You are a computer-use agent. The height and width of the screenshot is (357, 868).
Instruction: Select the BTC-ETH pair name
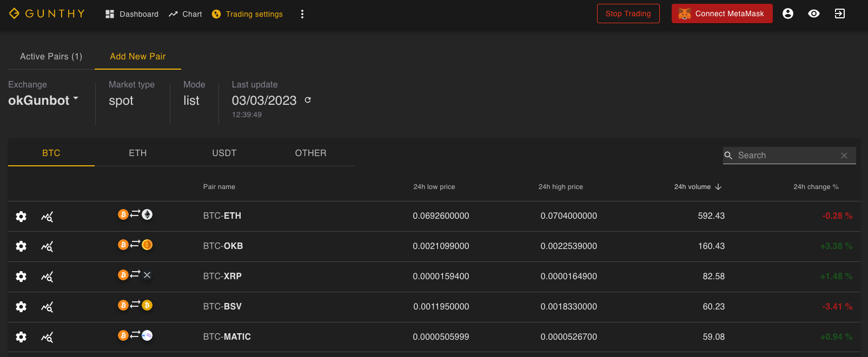point(222,215)
